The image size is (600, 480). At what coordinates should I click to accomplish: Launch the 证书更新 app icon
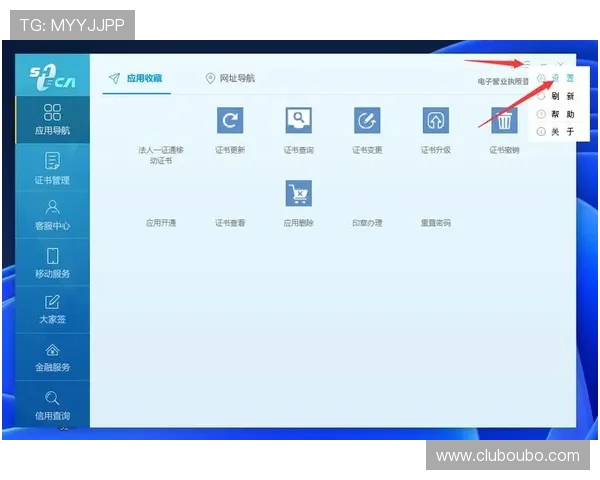(230, 120)
